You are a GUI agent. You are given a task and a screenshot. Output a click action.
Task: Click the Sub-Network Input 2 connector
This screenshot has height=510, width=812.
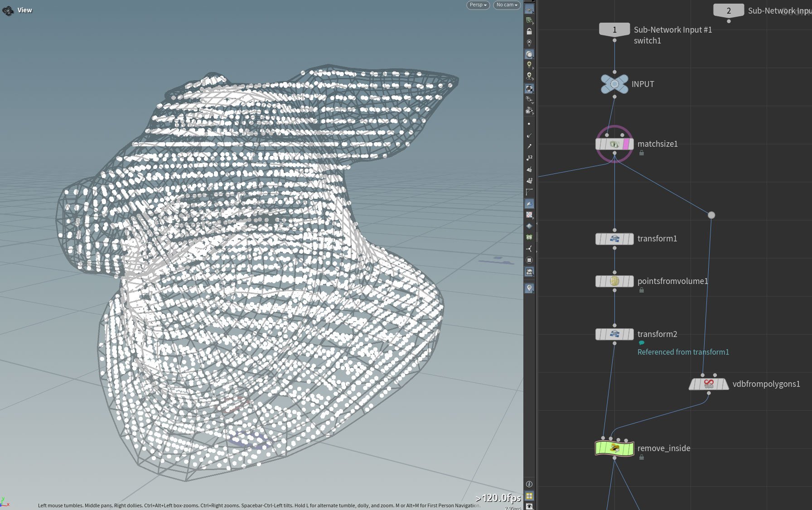(729, 10)
